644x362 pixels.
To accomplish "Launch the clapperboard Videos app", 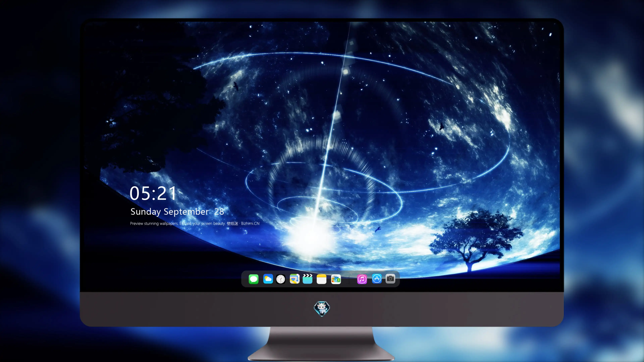I will [308, 279].
